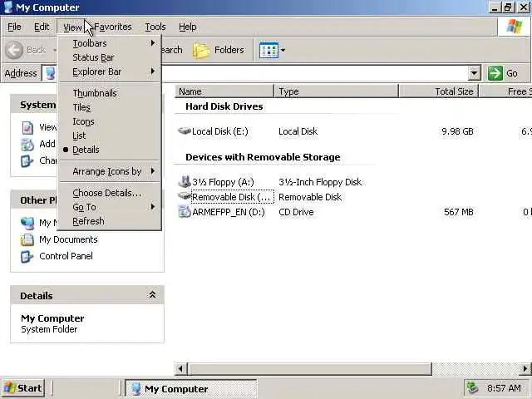Click the Change a setting icon
The image size is (532, 399).
click(x=27, y=160)
